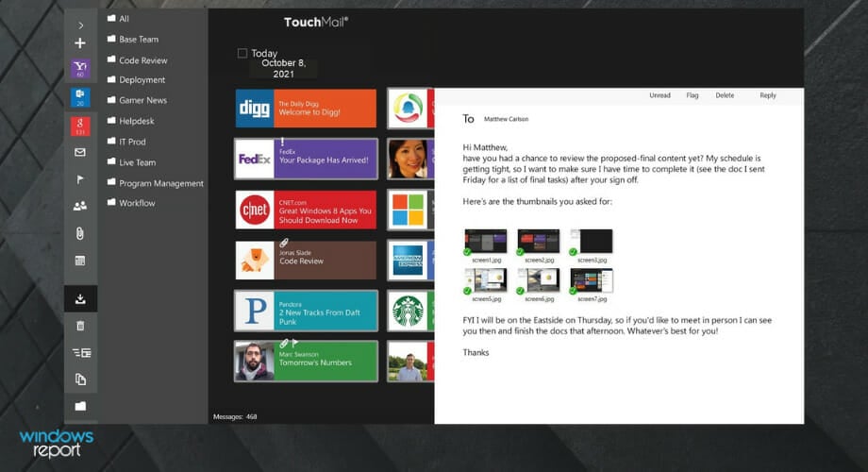Mark the message as Unread
The height and width of the screenshot is (472, 868).
[659, 95]
